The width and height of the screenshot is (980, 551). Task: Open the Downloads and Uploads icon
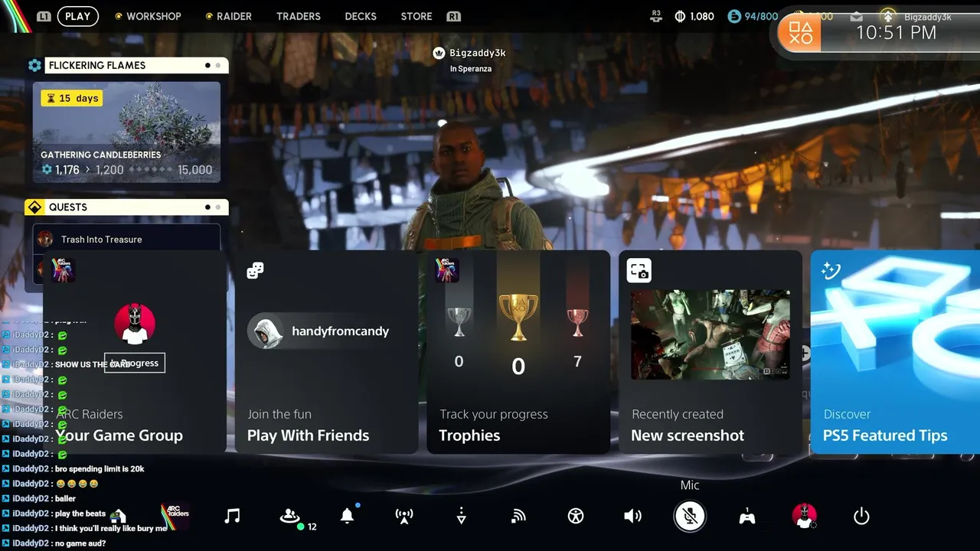(x=461, y=516)
